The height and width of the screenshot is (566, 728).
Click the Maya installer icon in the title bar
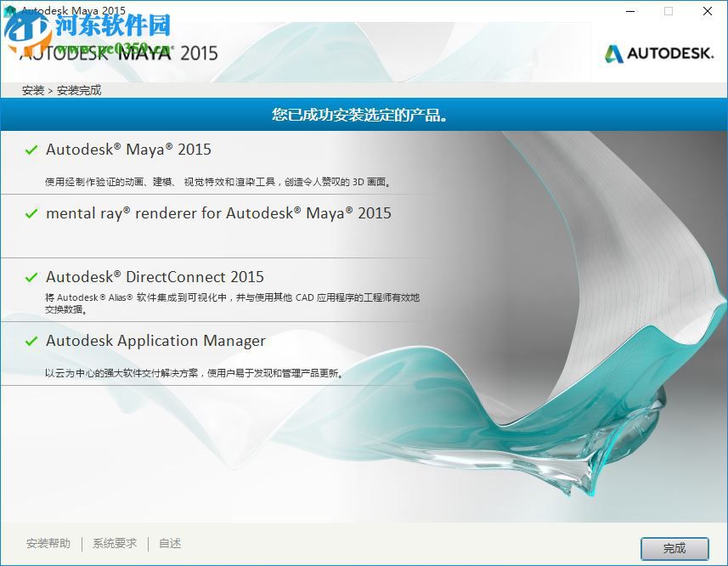point(8,11)
